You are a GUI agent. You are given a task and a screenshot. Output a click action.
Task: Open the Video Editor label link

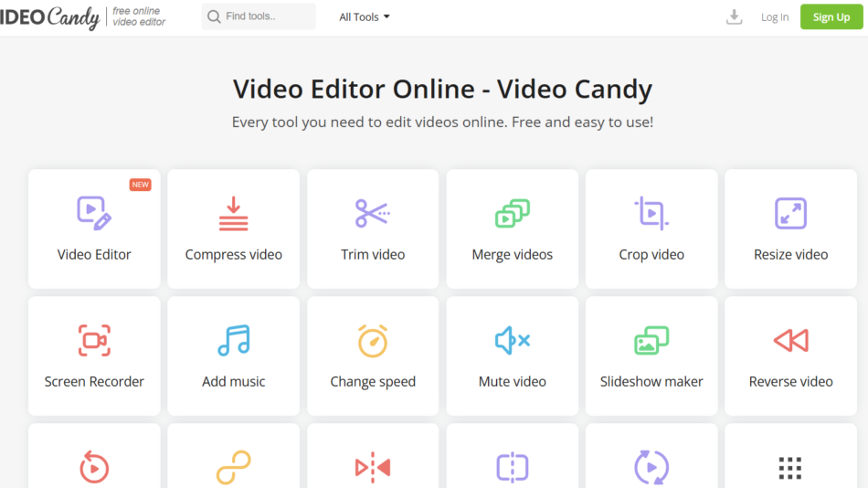coord(94,254)
